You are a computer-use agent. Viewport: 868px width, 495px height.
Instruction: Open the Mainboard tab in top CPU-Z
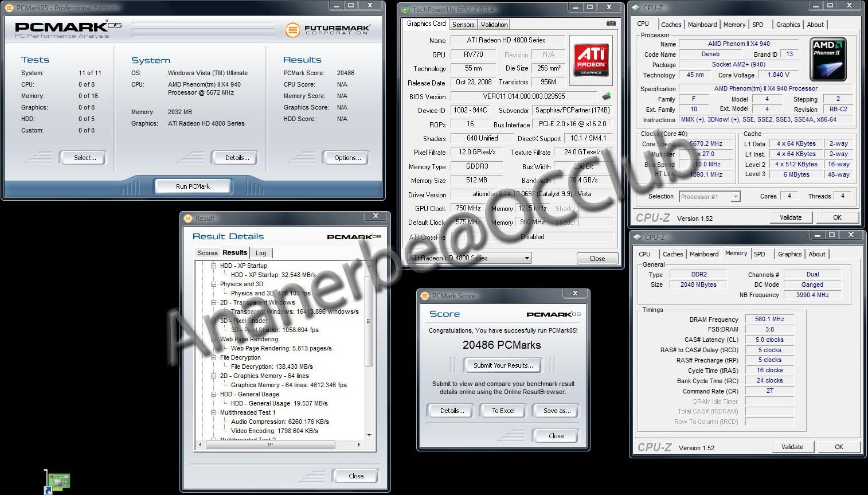point(702,25)
